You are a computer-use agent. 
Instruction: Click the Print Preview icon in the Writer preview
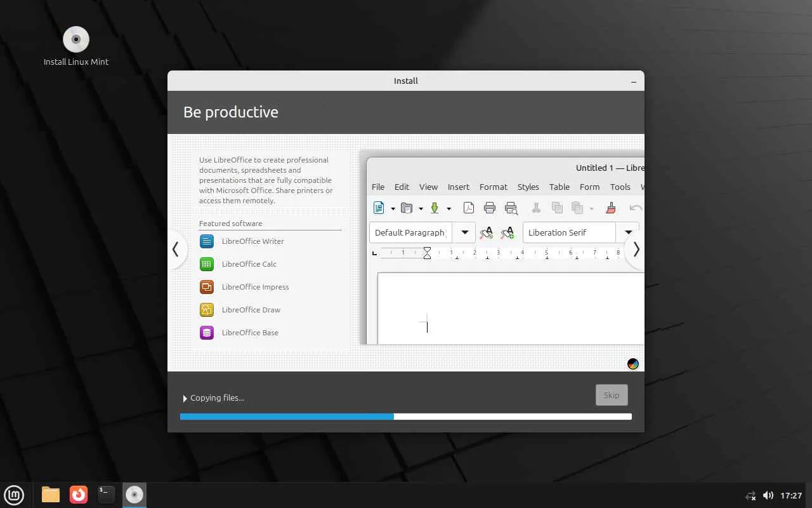(x=511, y=208)
